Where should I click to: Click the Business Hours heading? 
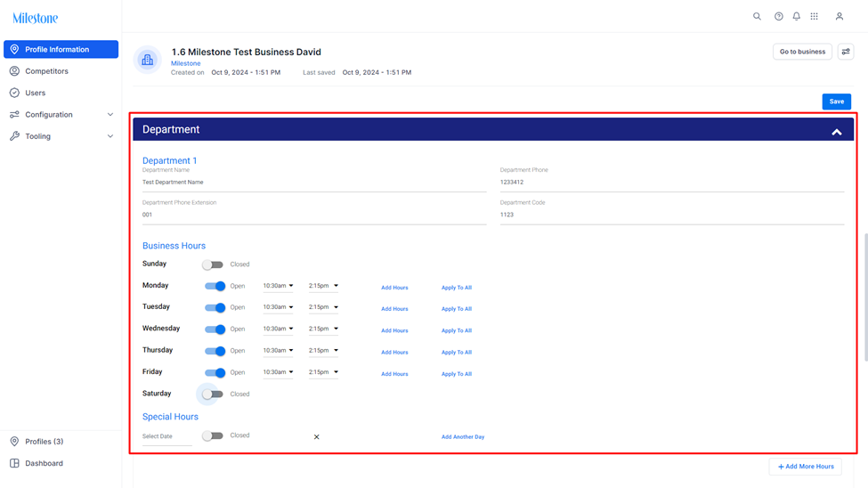[x=174, y=246]
